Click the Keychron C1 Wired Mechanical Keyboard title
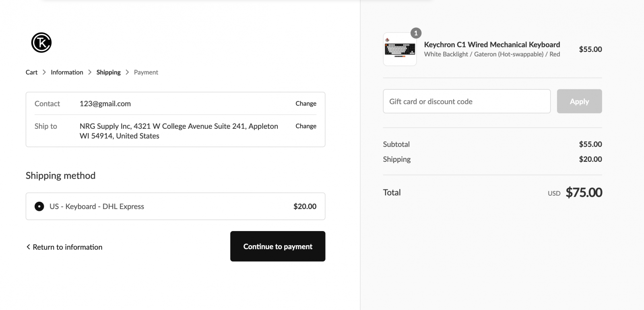Viewport: 644px width, 310px height. (x=492, y=45)
